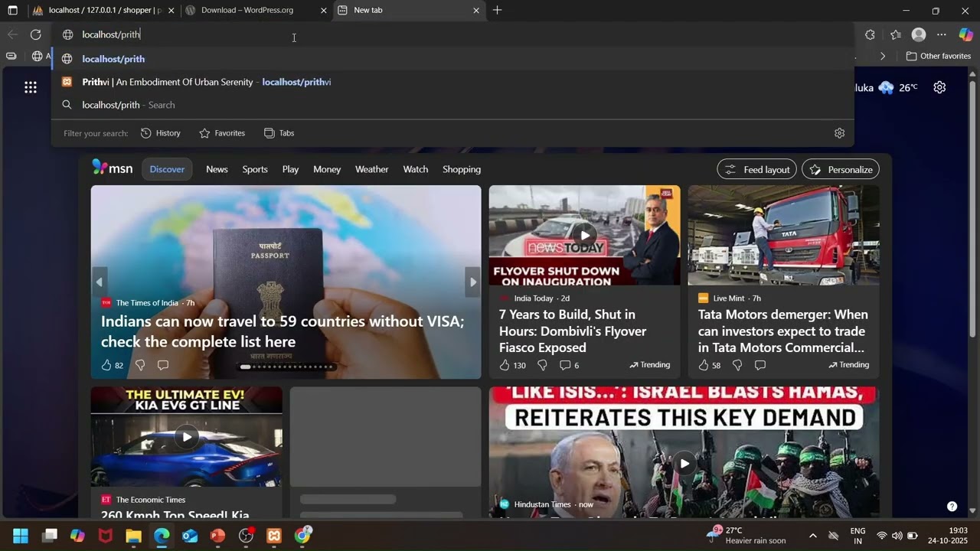
Task: Filter suggestions by Favorites
Action: [x=222, y=133]
